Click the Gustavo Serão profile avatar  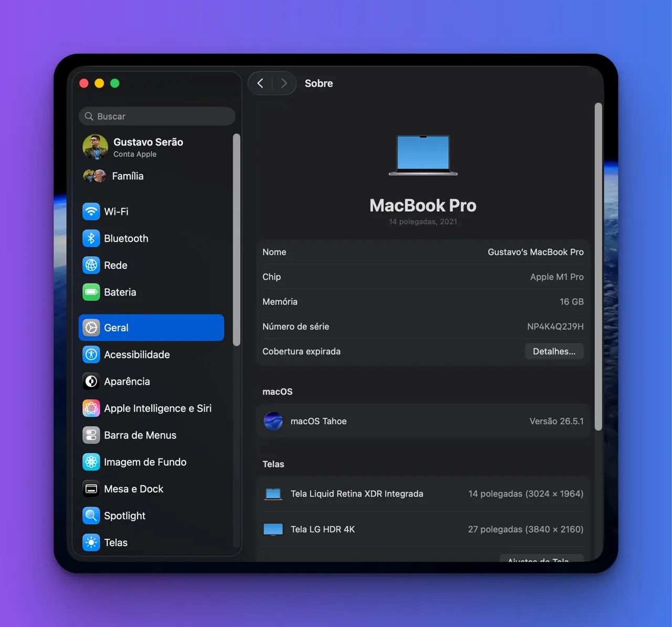coord(95,147)
